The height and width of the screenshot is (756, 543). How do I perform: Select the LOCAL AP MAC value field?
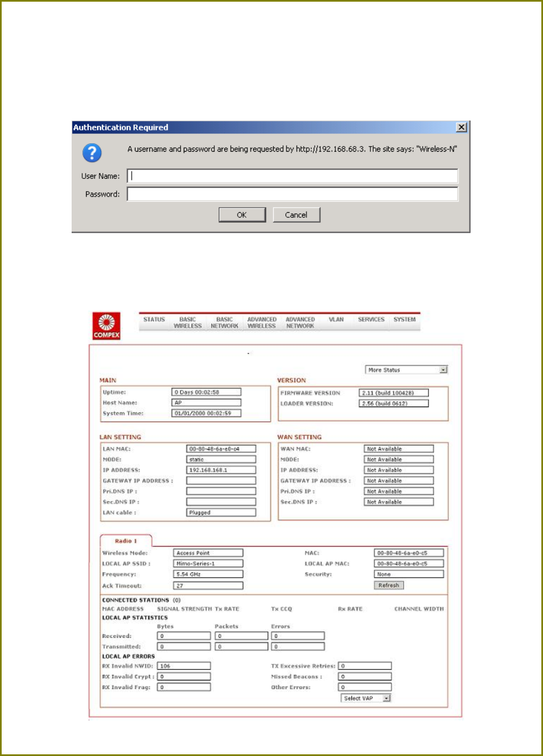tap(409, 563)
